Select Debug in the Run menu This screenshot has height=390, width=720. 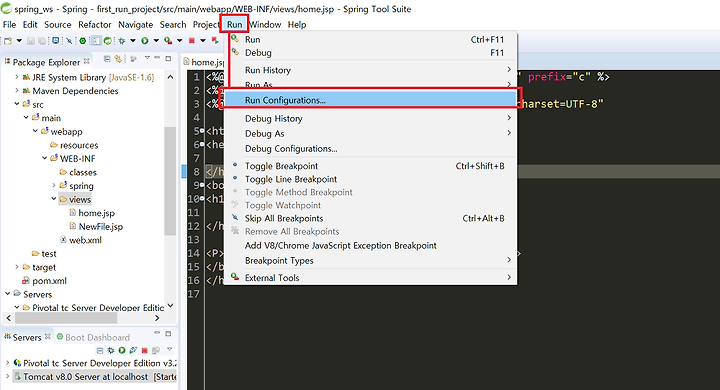[x=370, y=53]
